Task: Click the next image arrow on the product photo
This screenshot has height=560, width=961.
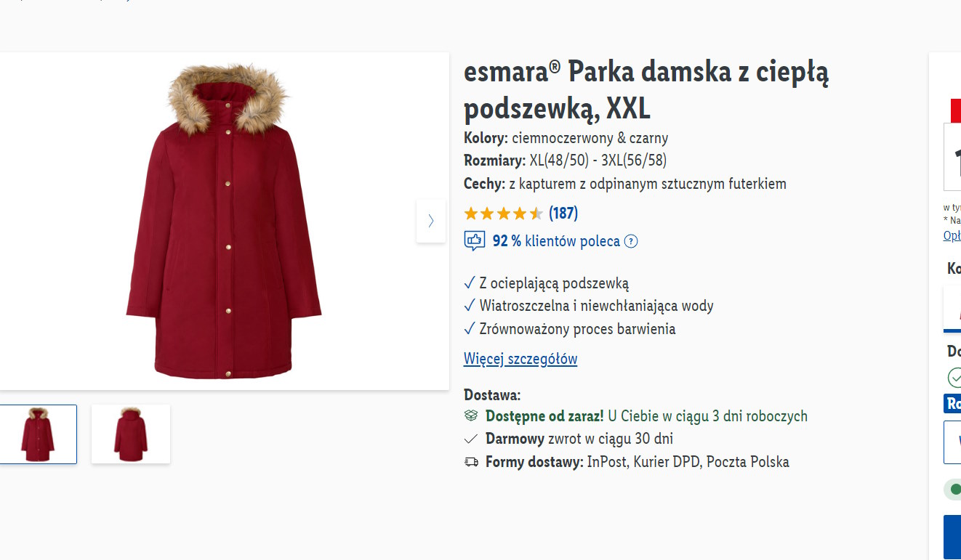Action: click(x=431, y=221)
